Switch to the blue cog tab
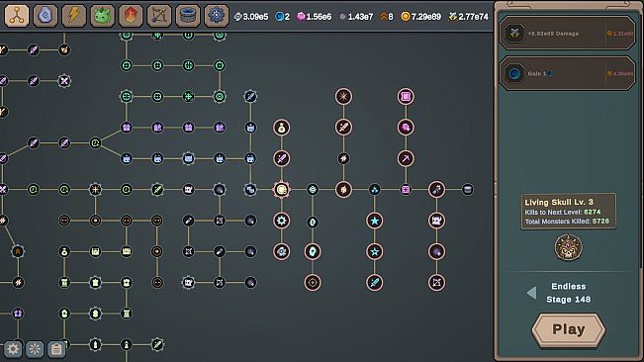 (216, 16)
